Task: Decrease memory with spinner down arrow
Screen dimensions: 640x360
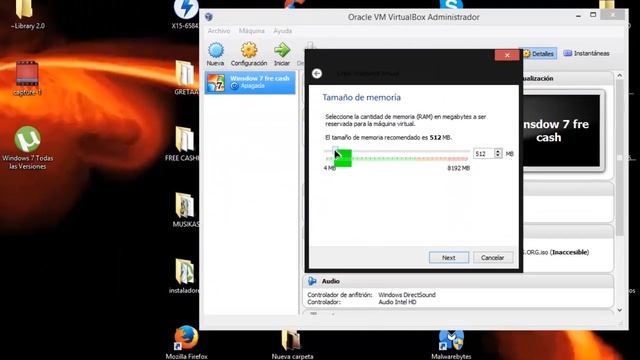Action: point(498,156)
